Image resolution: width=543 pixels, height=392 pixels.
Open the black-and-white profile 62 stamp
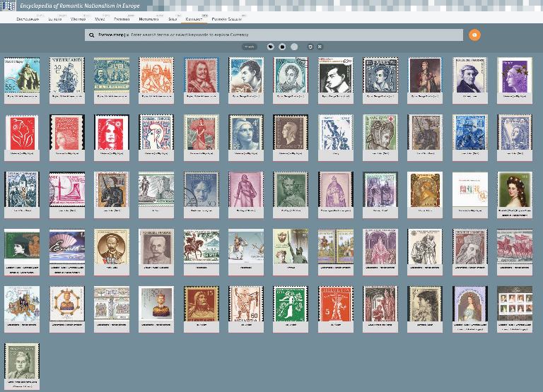[x=336, y=76]
